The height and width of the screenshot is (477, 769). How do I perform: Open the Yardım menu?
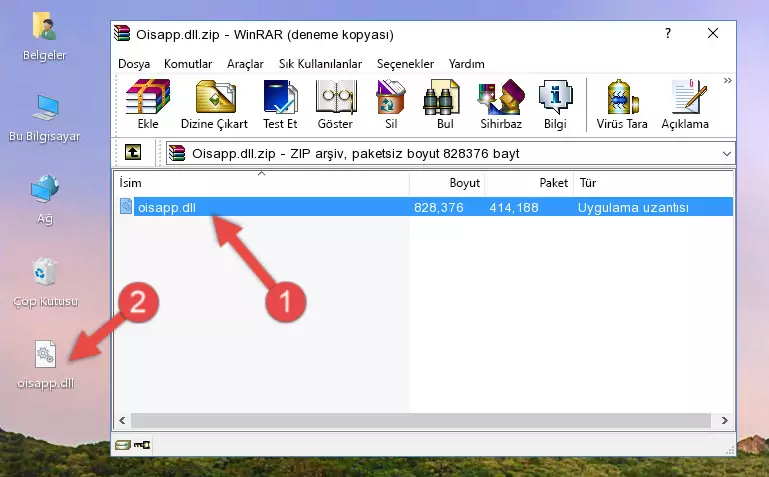(x=466, y=64)
